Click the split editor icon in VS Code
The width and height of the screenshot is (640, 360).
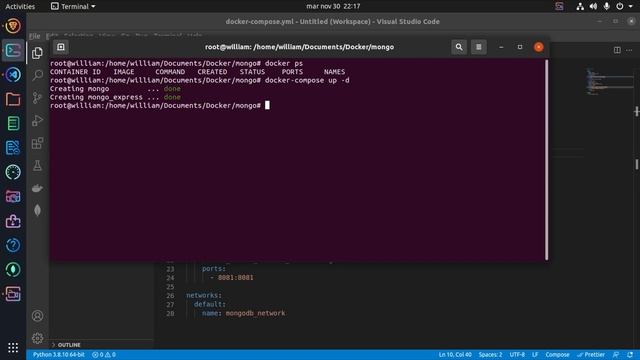(x=617, y=50)
